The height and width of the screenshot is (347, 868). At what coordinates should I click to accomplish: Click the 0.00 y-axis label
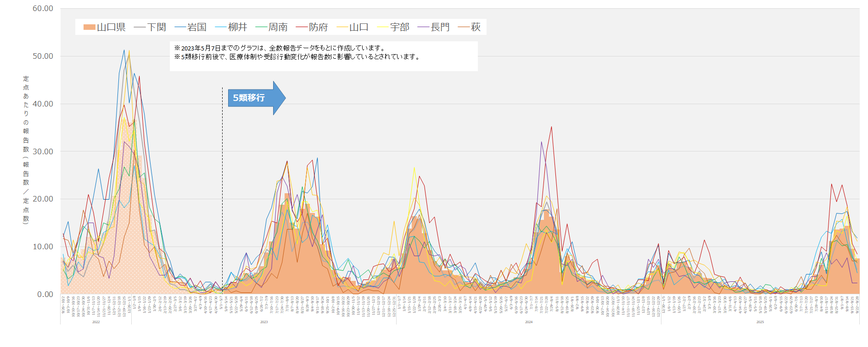point(45,294)
